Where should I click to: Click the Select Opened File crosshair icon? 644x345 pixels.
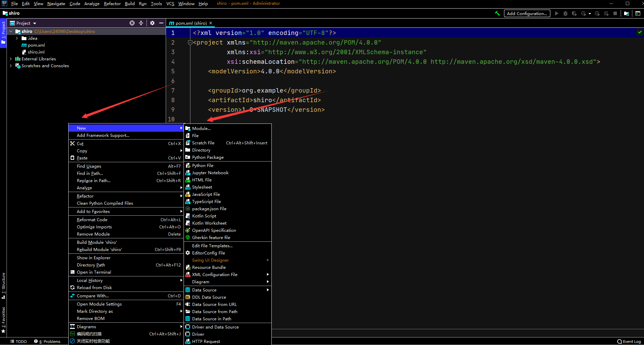click(x=132, y=23)
